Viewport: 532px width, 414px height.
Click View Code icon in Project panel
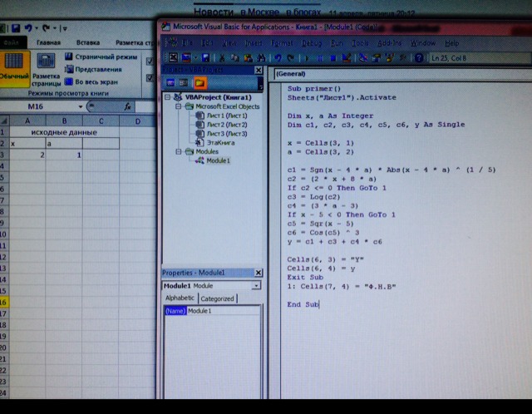click(x=170, y=82)
